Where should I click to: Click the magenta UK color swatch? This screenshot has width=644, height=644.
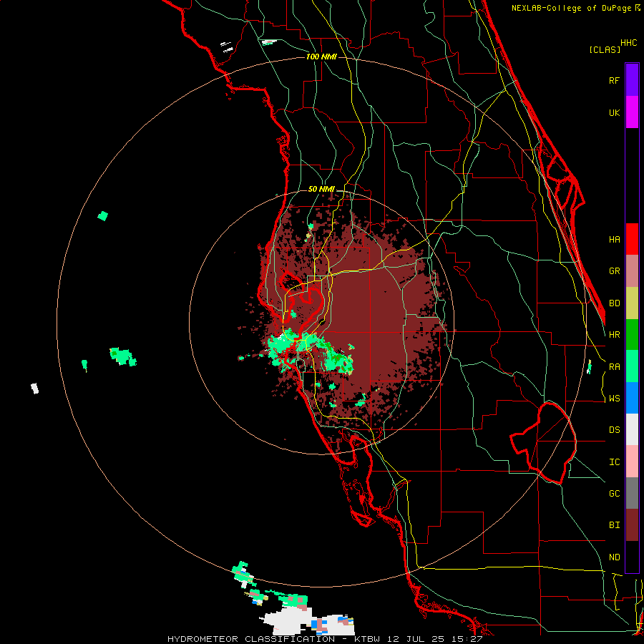(x=632, y=112)
